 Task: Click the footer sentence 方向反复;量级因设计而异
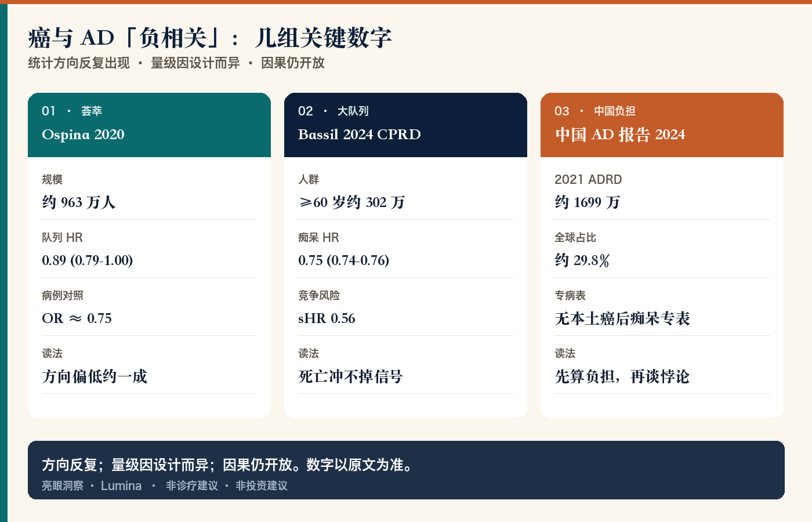click(125, 465)
